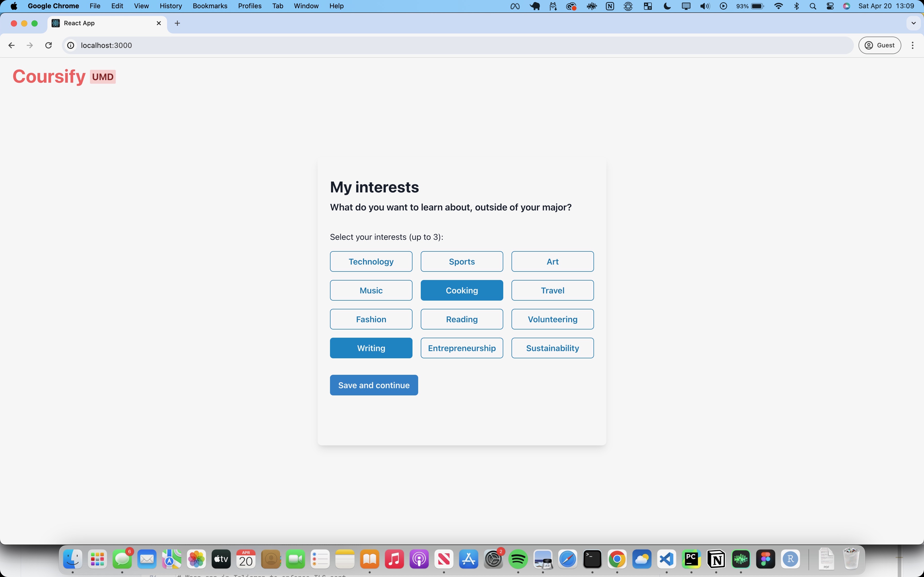Click the Coursify logo link

click(x=49, y=77)
